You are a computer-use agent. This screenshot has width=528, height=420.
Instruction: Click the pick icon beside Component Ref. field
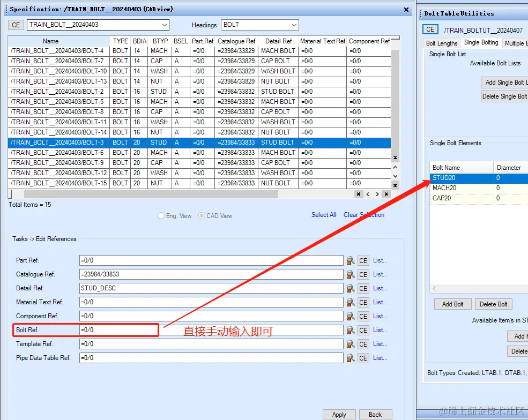351,317
